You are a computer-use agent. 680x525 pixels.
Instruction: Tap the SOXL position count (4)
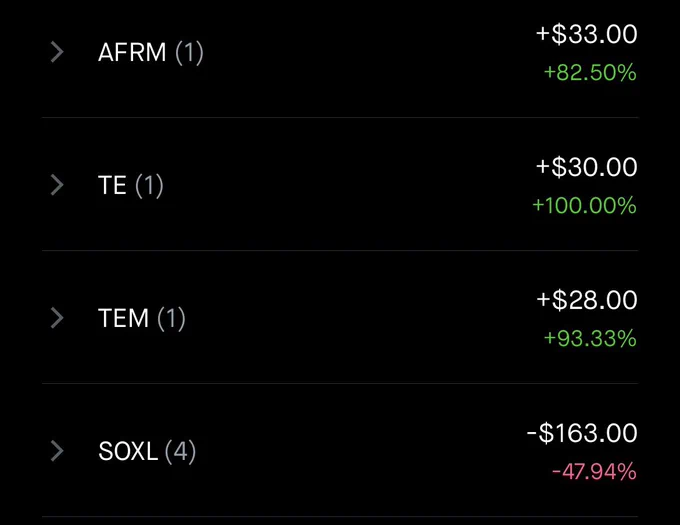[x=180, y=452]
